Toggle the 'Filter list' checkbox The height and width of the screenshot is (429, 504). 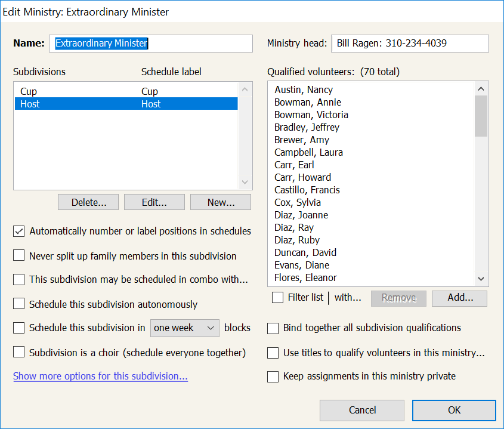pyautogui.click(x=278, y=297)
